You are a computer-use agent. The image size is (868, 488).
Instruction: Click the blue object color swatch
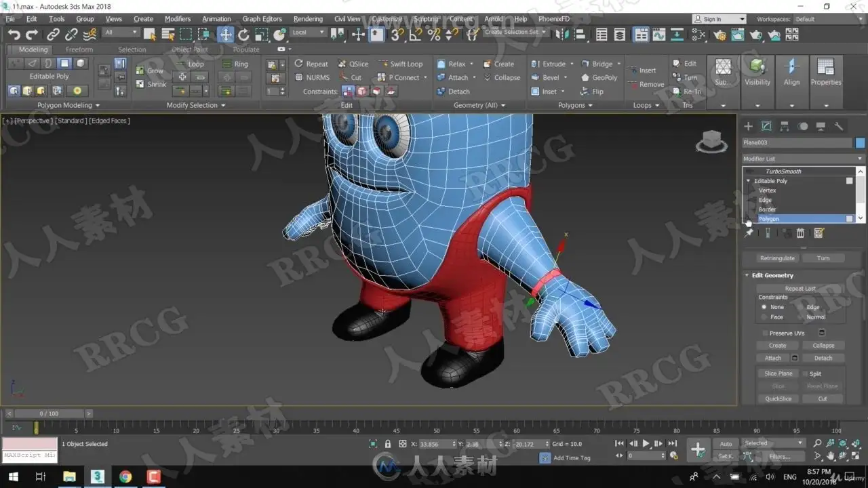click(x=860, y=143)
